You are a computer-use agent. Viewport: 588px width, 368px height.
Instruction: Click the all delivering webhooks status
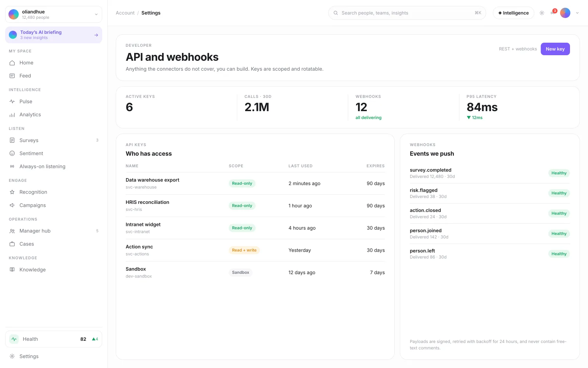coord(368,118)
